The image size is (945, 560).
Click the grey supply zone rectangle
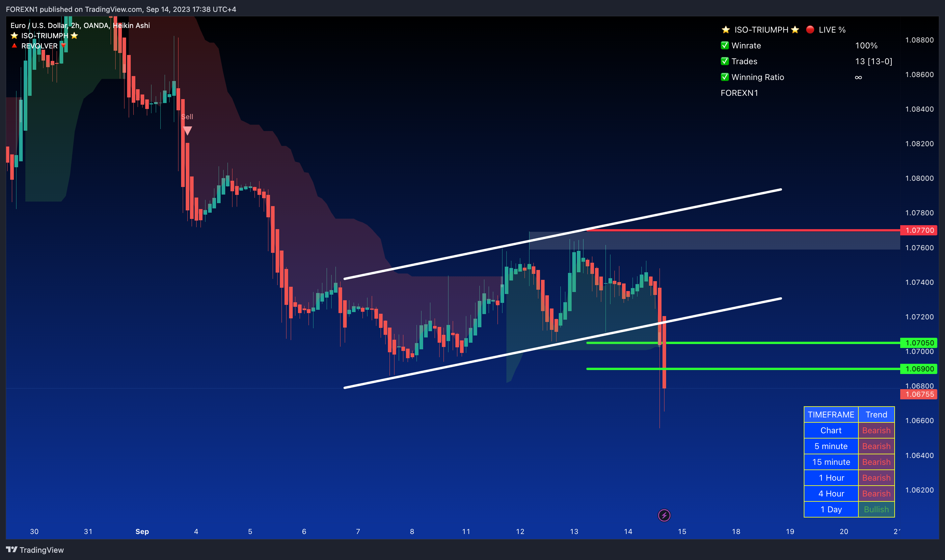point(715,241)
